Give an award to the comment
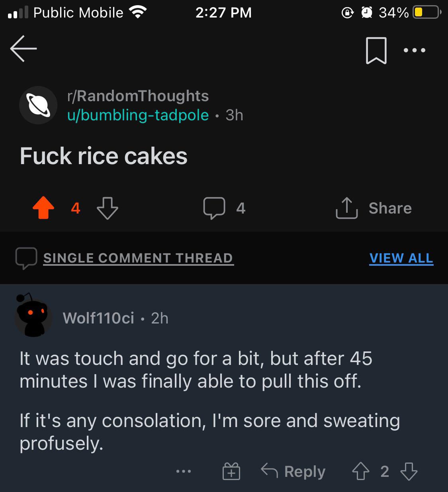Viewport: 448px width, 492px height. coord(231,472)
